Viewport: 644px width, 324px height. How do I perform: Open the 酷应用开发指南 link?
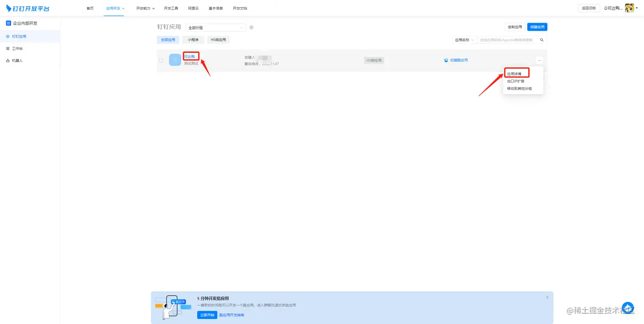coord(232,315)
